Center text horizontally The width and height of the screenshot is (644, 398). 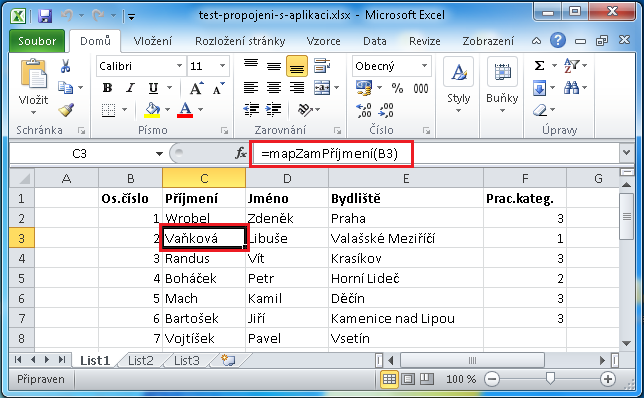tap(274, 87)
